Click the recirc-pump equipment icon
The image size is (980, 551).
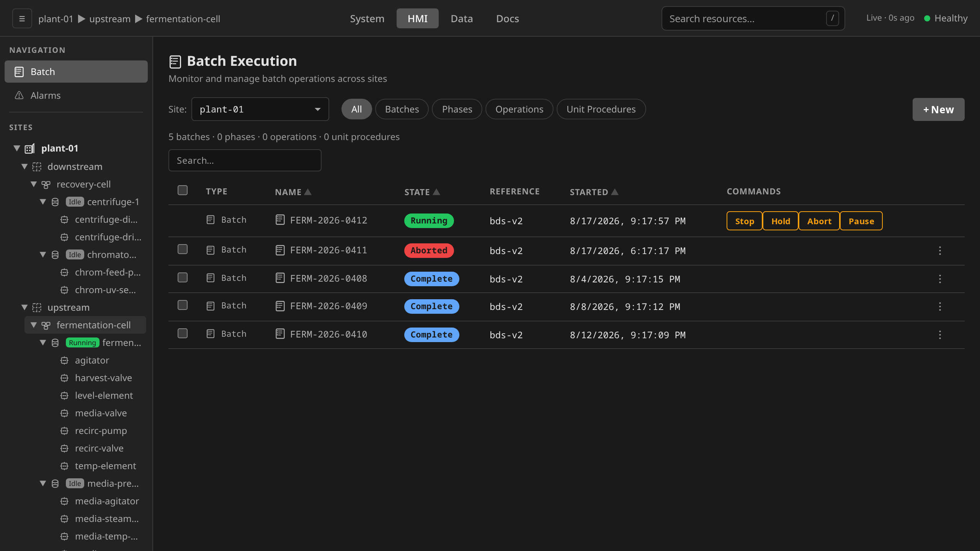[64, 431]
